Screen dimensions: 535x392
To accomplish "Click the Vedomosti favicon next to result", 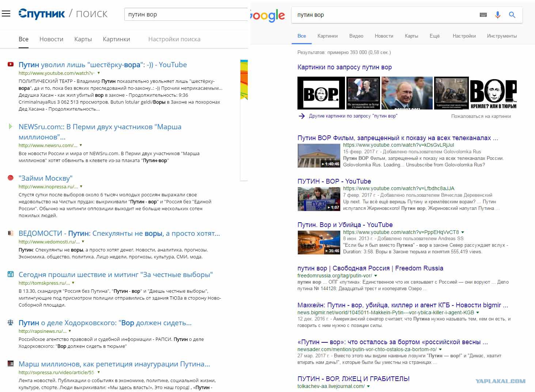I will click(x=11, y=233).
